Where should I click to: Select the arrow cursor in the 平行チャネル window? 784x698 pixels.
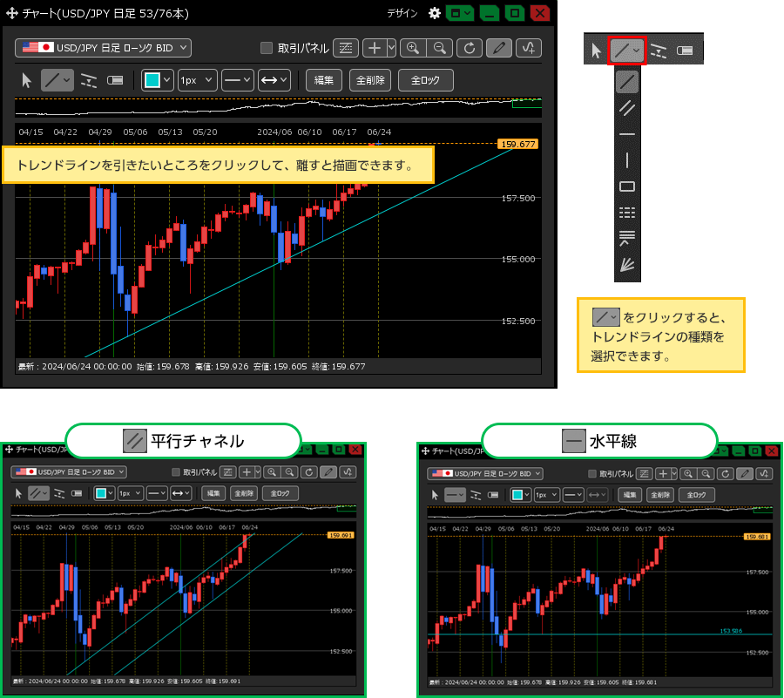[18, 493]
